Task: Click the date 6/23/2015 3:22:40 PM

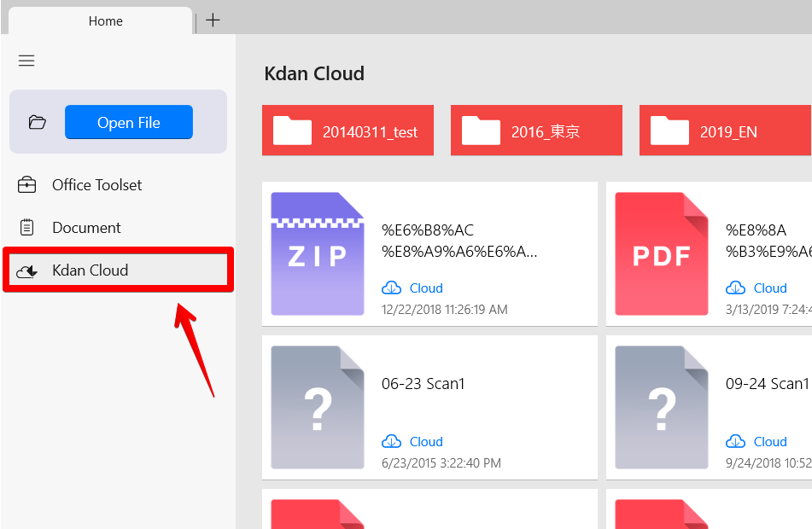Action: click(441, 462)
